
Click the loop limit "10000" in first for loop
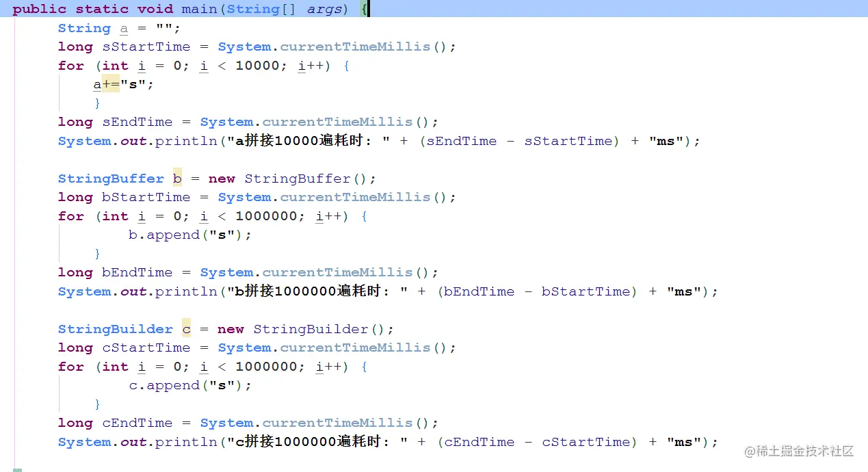click(257, 66)
